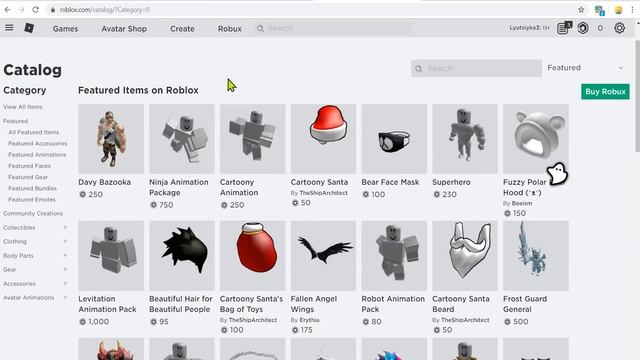Click the Buy Robux button
640x360 pixels.
point(605,91)
